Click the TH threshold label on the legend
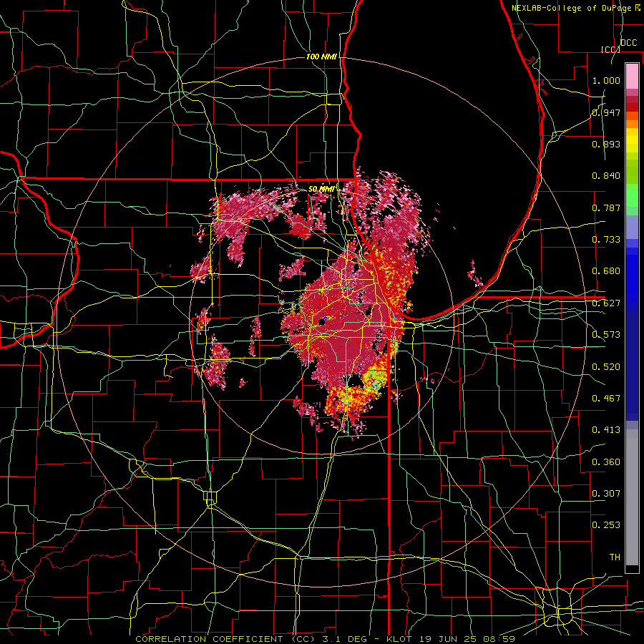 tap(615, 557)
